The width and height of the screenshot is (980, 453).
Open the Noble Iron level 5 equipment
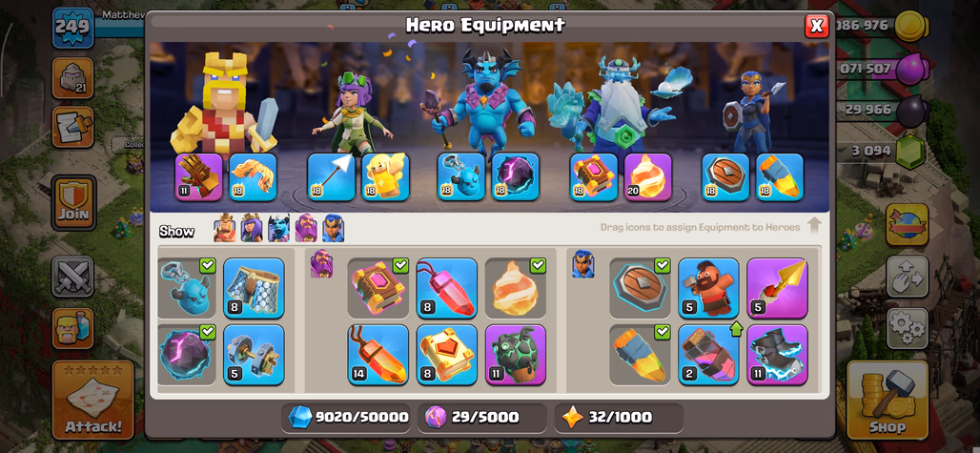coord(254,354)
